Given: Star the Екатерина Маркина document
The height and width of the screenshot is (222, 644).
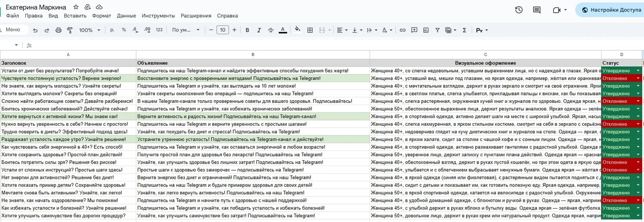Looking at the screenshot, I should pyautogui.click(x=76, y=7).
